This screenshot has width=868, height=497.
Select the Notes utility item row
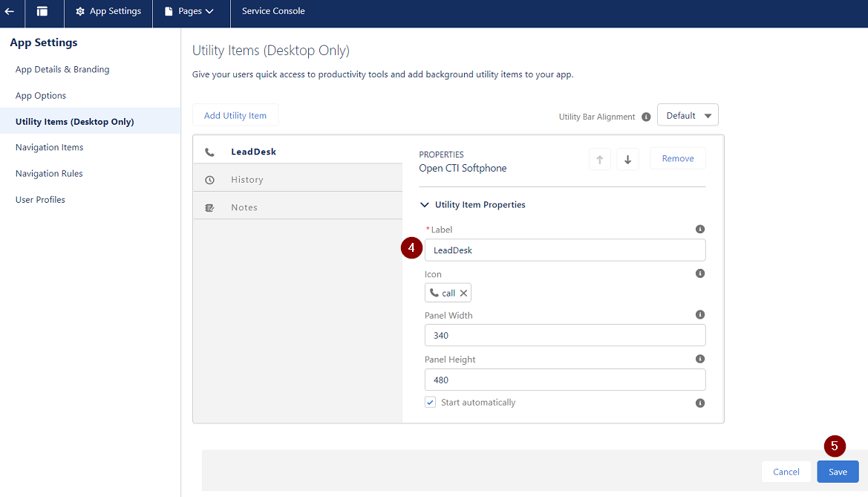click(x=298, y=207)
